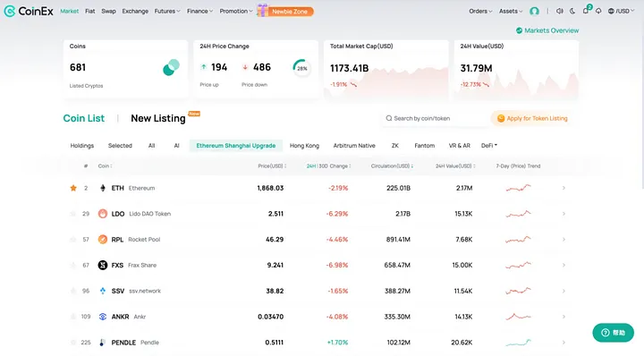Viewport: 644px width, 356px height.
Task: Click the Ethereum coin icon
Action: 103,188
